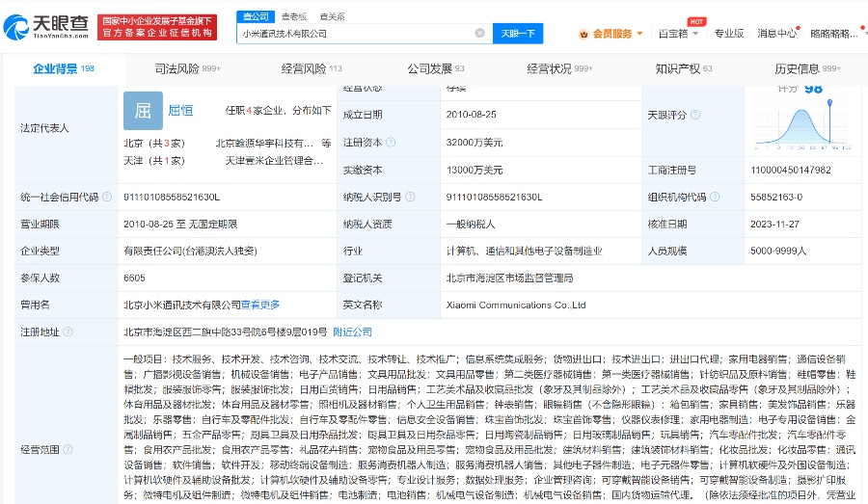Image resolution: width=868 pixels, height=504 pixels.
Task: Click the credit code 91110108558521630L under 统一社会信用代码
Action: (172, 197)
